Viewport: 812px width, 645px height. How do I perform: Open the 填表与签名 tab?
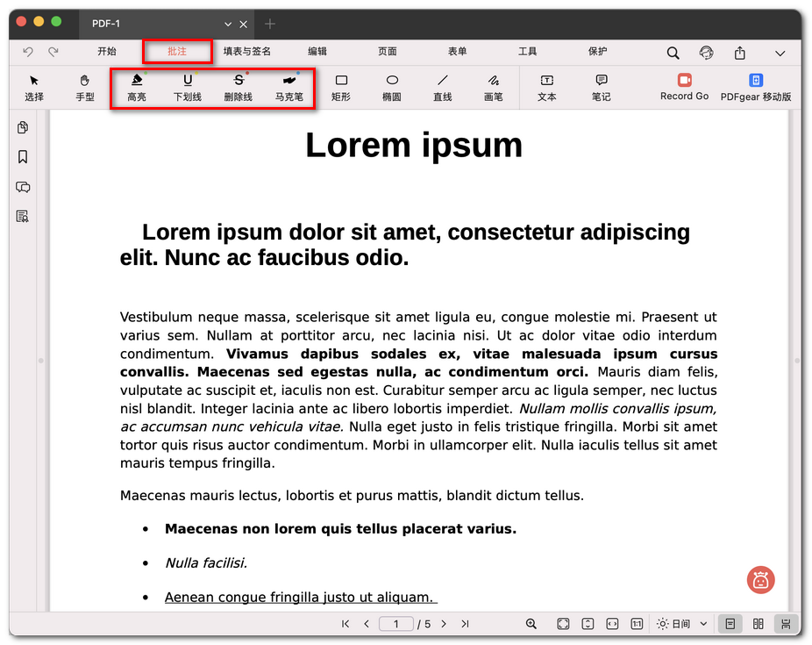(247, 51)
